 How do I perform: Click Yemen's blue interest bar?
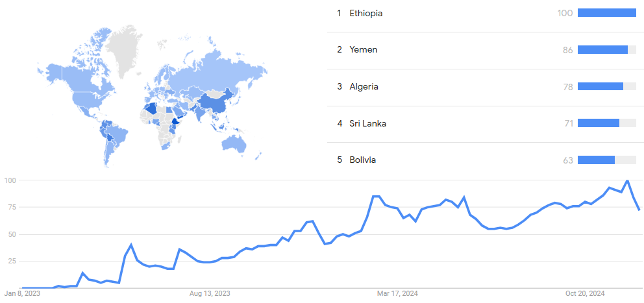602,50
